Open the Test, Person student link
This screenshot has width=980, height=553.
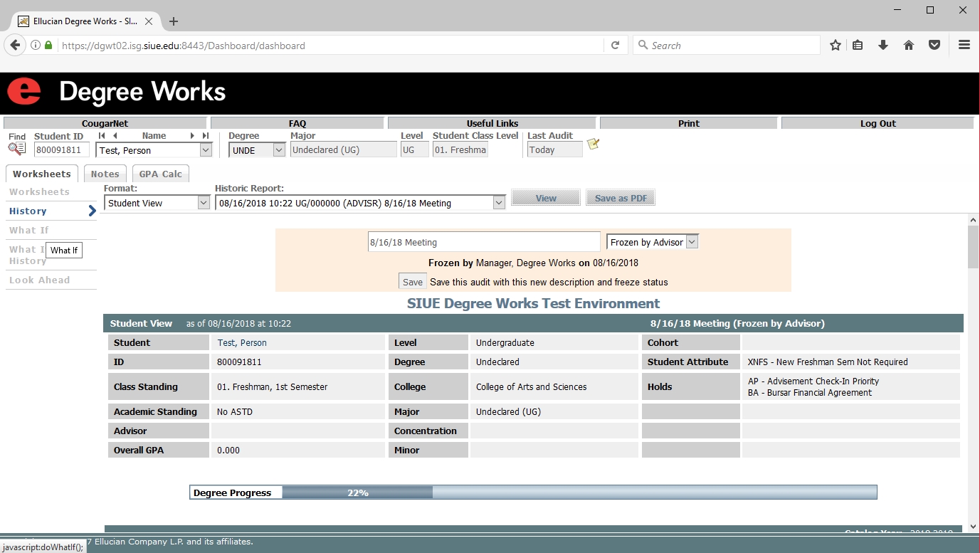[x=242, y=343]
